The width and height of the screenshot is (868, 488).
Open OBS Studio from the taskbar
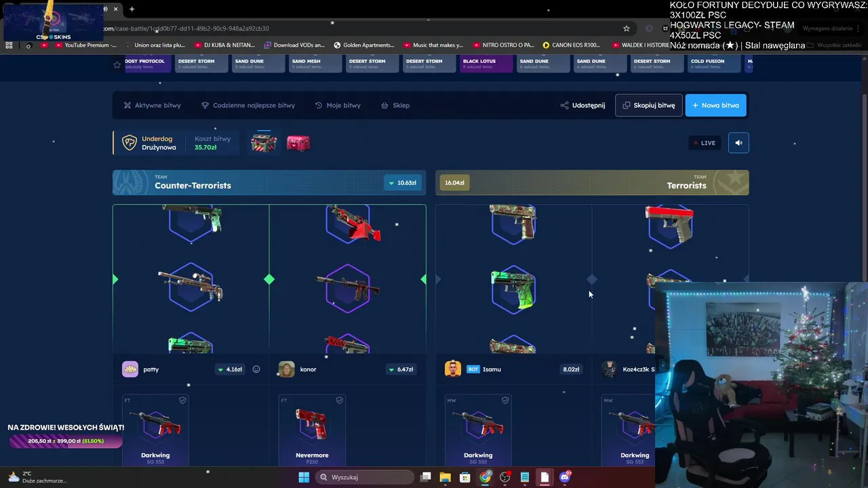click(505, 477)
